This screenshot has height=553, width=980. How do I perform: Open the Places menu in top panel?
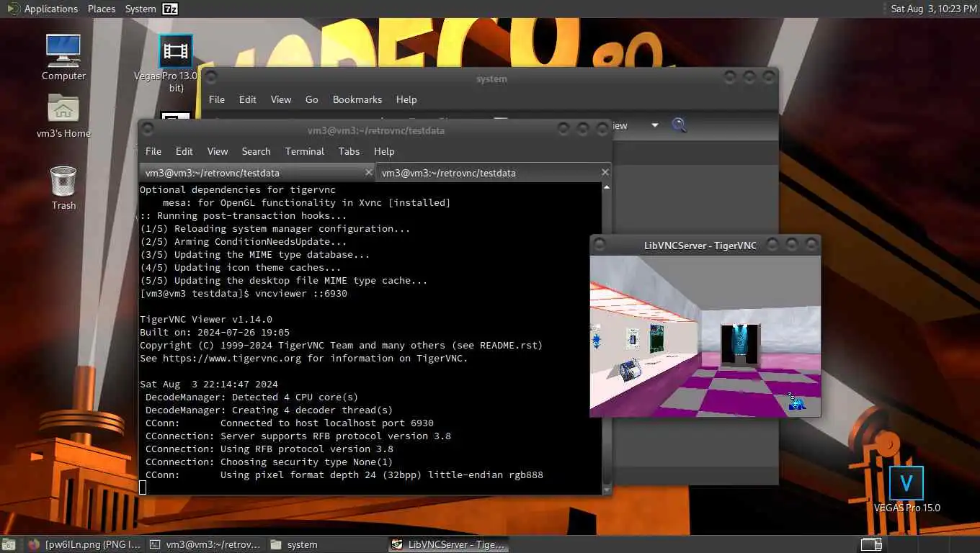(x=102, y=9)
